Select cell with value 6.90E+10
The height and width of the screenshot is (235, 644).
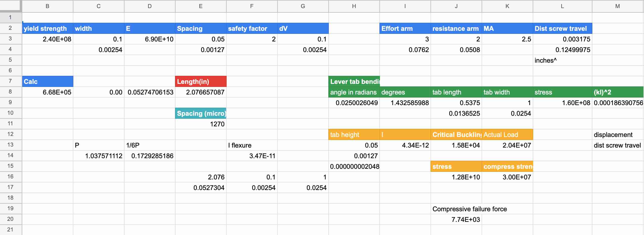click(x=150, y=39)
